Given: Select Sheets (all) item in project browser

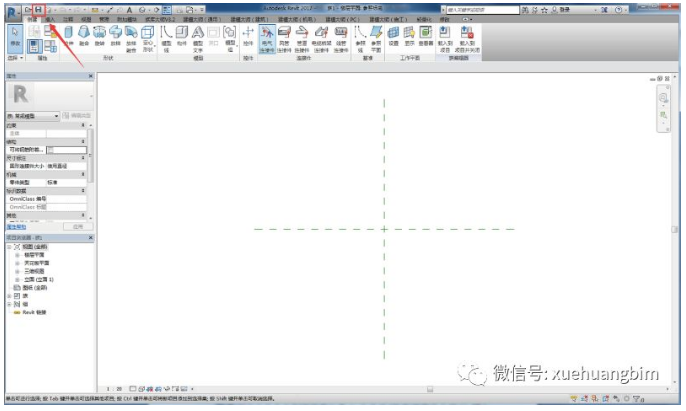Looking at the screenshot, I should click(x=35, y=288).
